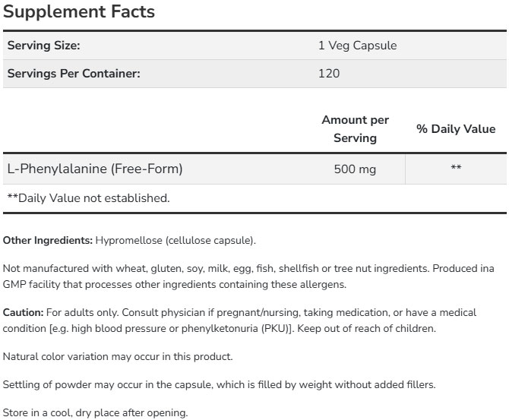The image size is (509, 420).
Task: Click the Settling of powder sentence
Action: point(219,385)
